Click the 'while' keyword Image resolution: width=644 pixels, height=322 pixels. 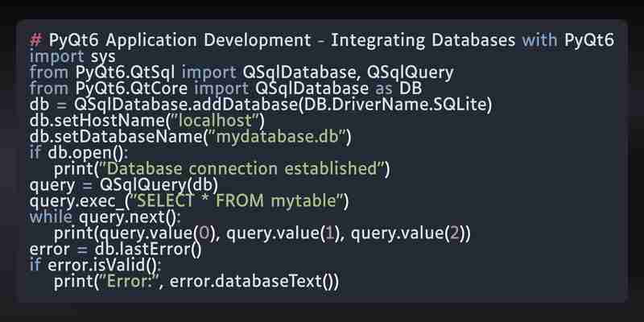(51, 217)
